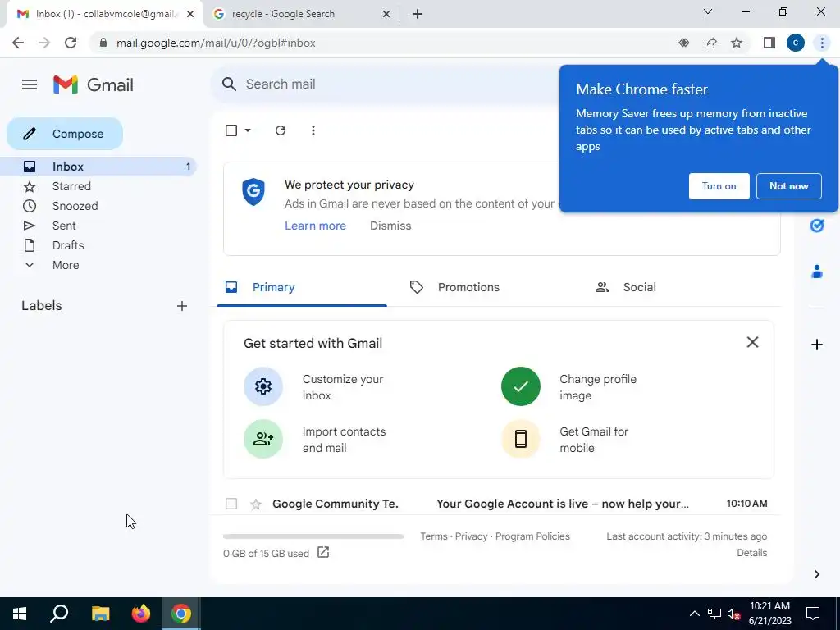Click Import contacts and mail icon
This screenshot has width=840, height=630.
pos(263,440)
